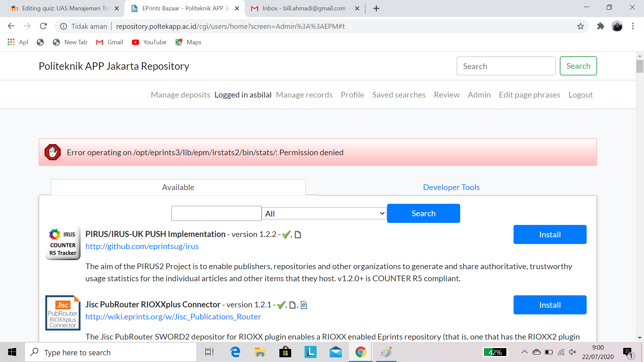
Task: Click the scrollbar down arrow
Action: coord(640,338)
